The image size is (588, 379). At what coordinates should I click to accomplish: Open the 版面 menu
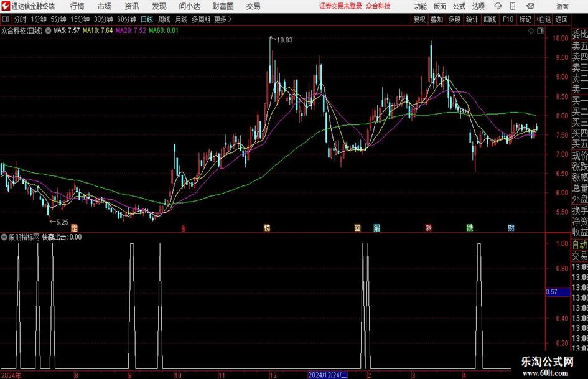[440, 6]
